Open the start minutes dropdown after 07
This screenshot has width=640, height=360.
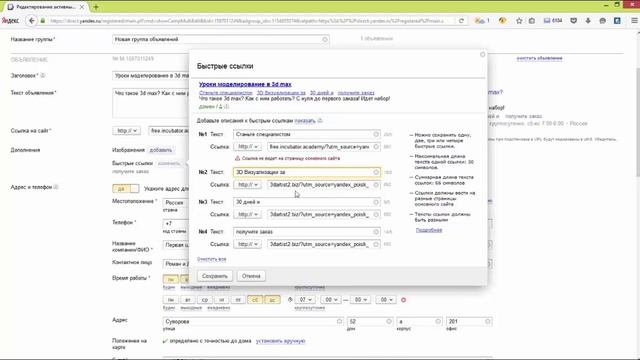(x=330, y=300)
